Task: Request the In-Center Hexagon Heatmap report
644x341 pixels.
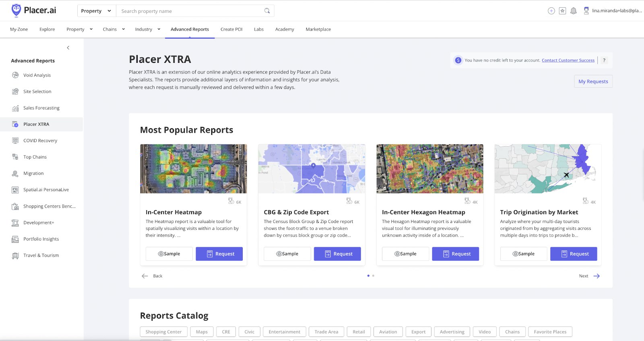Action: click(456, 254)
